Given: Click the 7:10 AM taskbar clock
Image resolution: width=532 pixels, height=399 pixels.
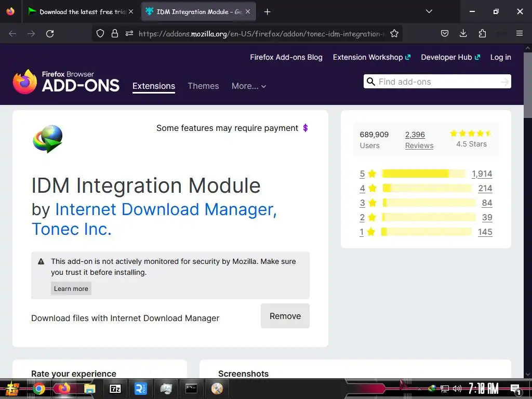Looking at the screenshot, I should 484,389.
